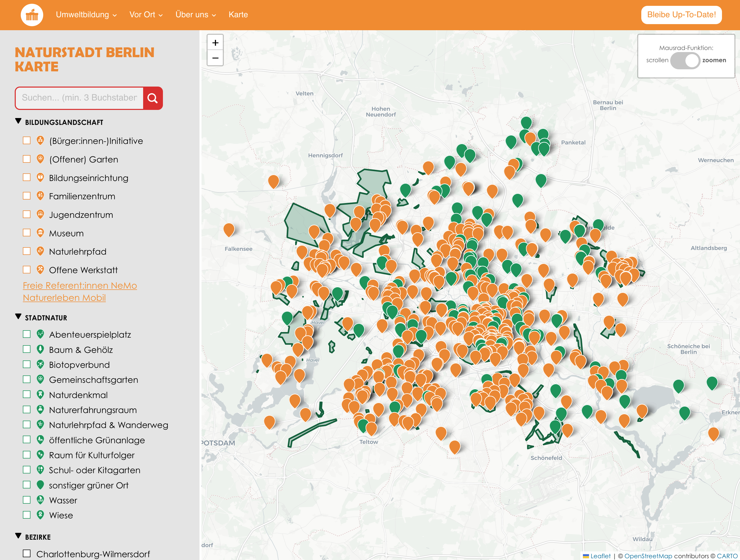Tick the Wasser filter checkbox

click(x=27, y=500)
